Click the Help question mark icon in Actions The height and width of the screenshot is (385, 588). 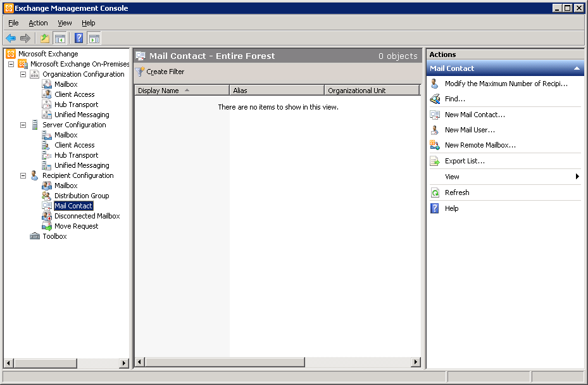(x=435, y=208)
